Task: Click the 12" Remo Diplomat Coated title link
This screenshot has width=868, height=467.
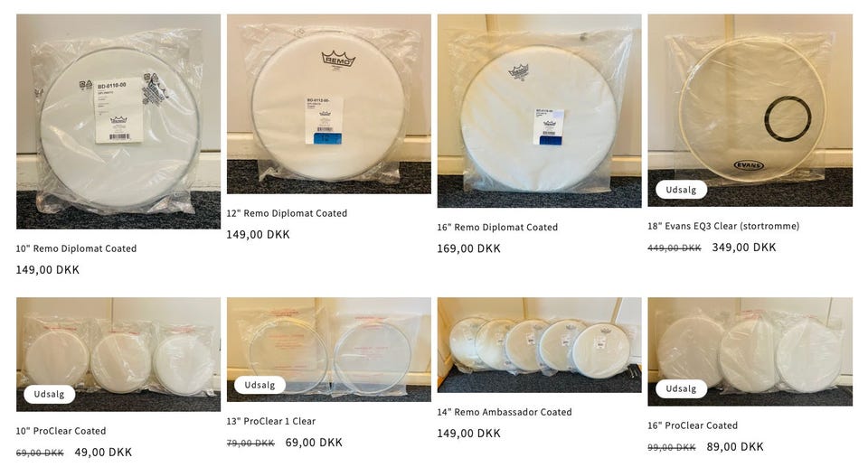Action: pyautogui.click(x=287, y=213)
